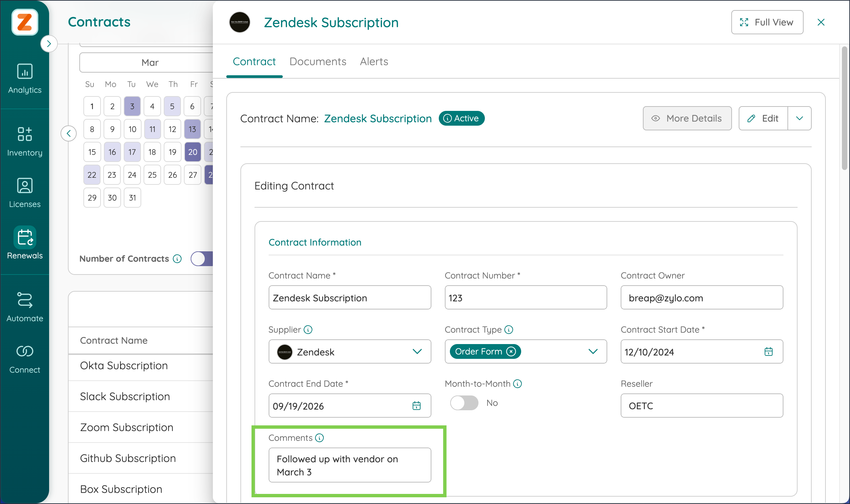Switch to the Documents tab
Viewport: 850px width, 504px height.
(318, 61)
